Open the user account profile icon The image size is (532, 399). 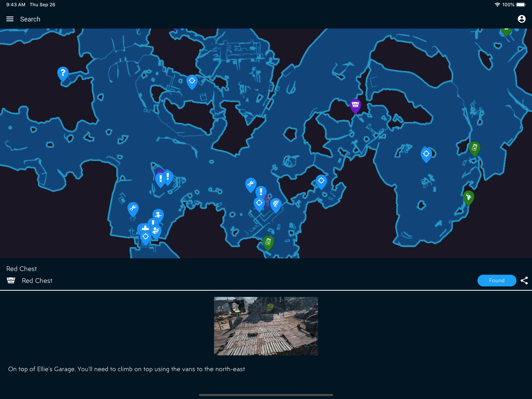pyautogui.click(x=521, y=19)
